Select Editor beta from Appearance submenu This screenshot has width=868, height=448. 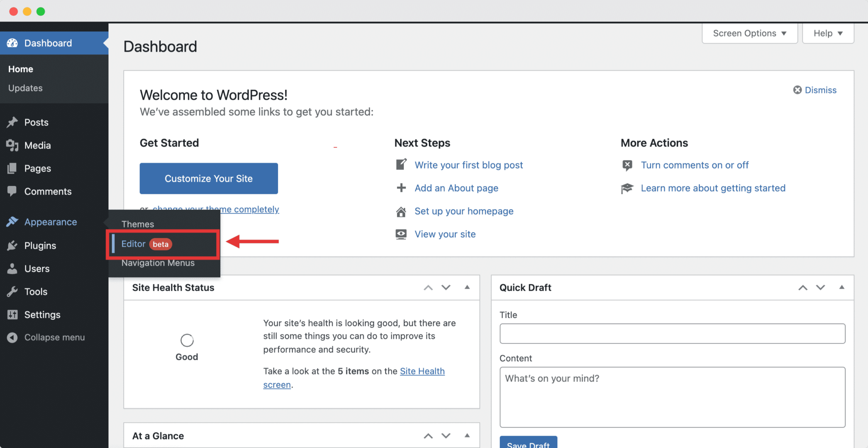(x=134, y=244)
